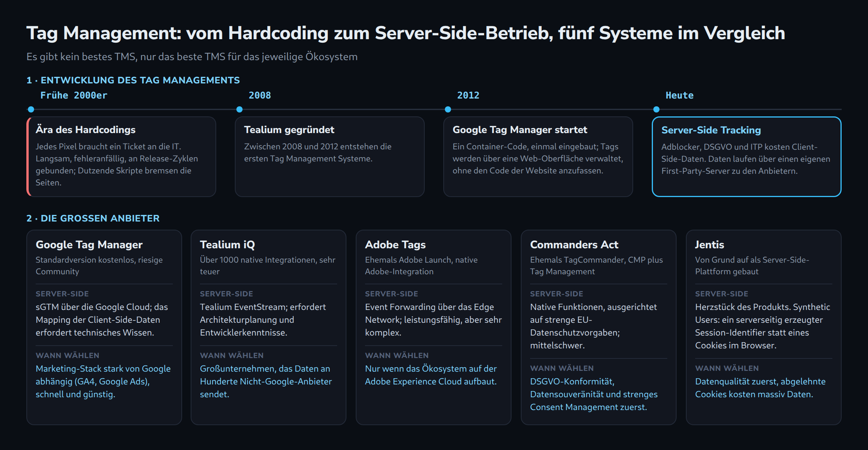Click the 'Herzstück des Produkts. Synthetic Users' paragraph
This screenshot has height=450, width=868.
(763, 326)
